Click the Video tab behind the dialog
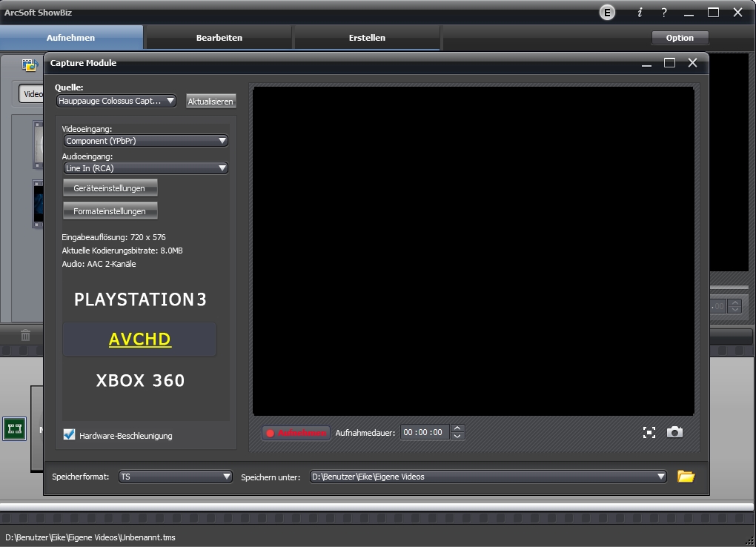The width and height of the screenshot is (756, 547). coord(32,94)
